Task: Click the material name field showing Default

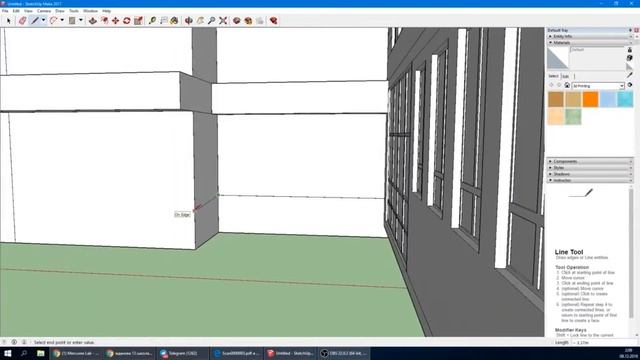Action: (x=597, y=50)
